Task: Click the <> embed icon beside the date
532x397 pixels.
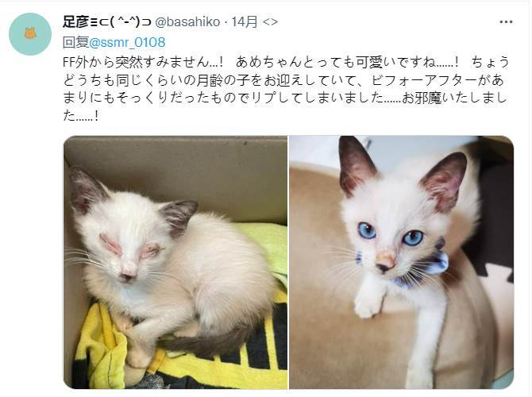Action: 271,22
